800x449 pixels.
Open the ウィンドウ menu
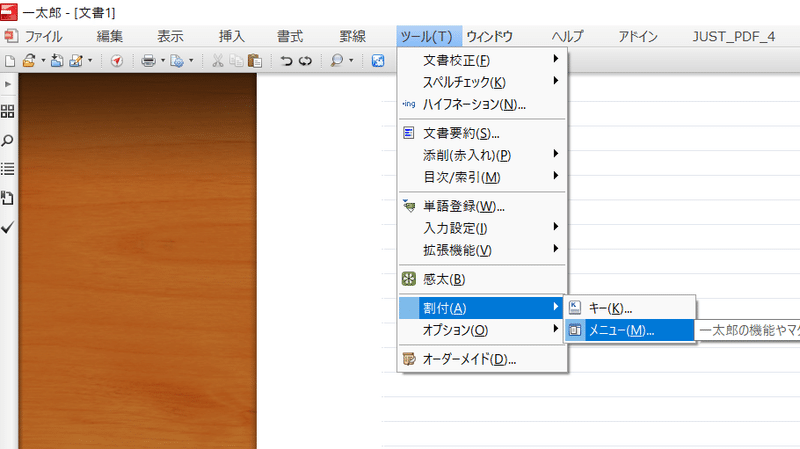tap(490, 37)
